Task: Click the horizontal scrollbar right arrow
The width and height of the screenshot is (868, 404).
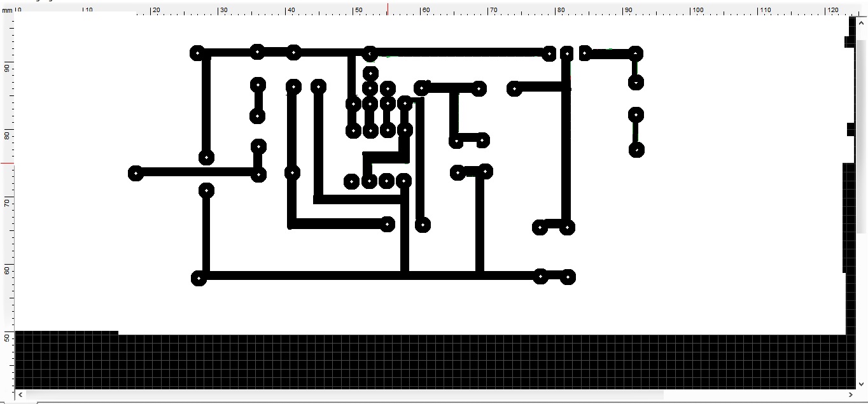Action: click(x=851, y=394)
